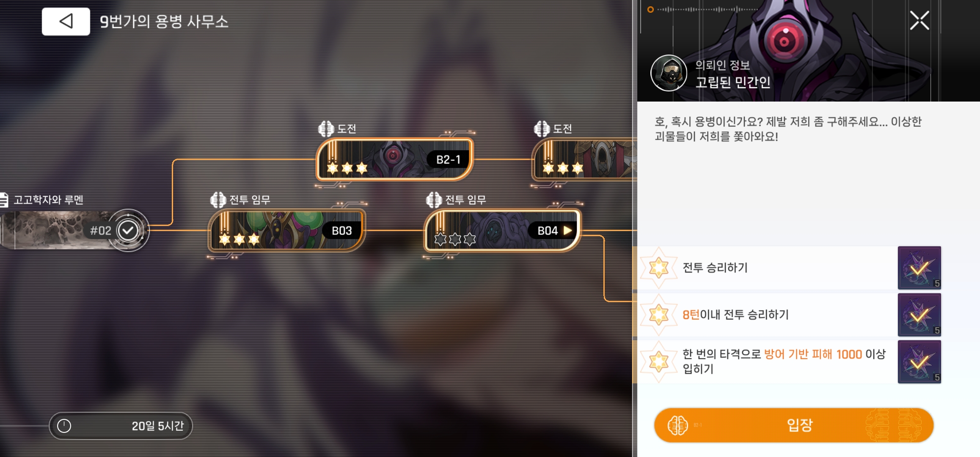The height and width of the screenshot is (457, 980).
Task: Click the play arrow on B04 label
Action: 567,230
